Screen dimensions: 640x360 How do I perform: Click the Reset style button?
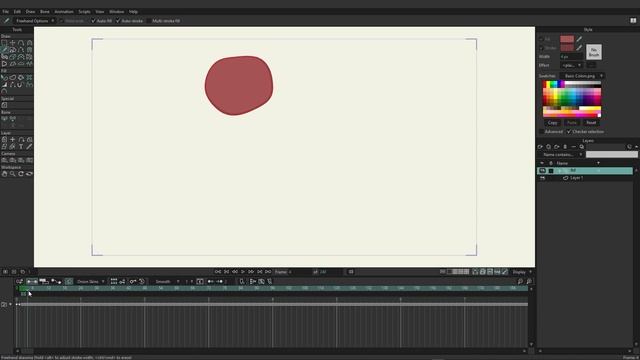[x=591, y=122]
